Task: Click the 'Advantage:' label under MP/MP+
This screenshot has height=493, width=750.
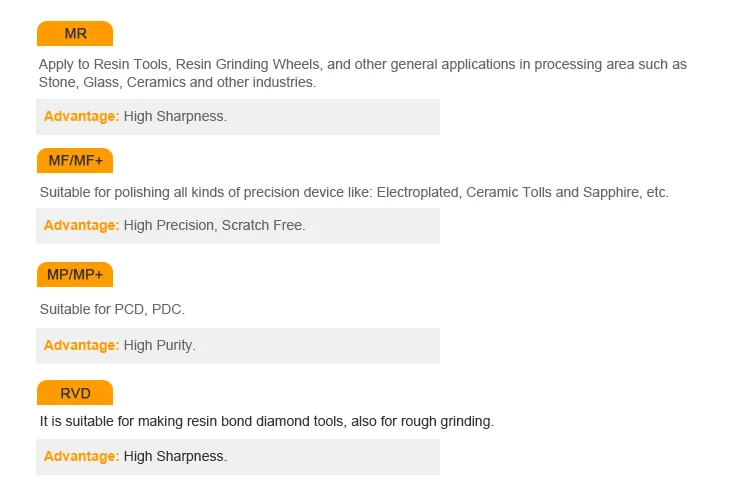Action: [81, 345]
